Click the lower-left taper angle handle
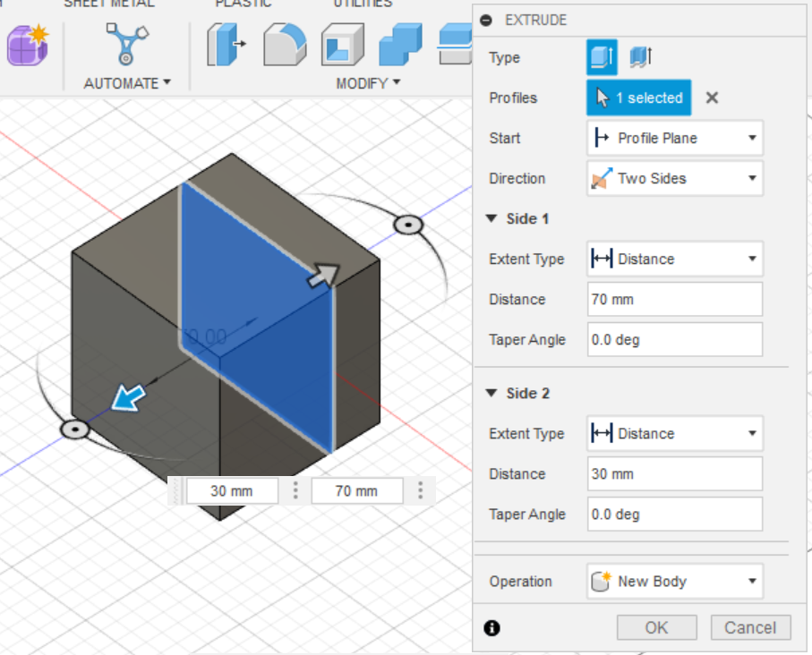This screenshot has width=812, height=655. click(x=75, y=430)
